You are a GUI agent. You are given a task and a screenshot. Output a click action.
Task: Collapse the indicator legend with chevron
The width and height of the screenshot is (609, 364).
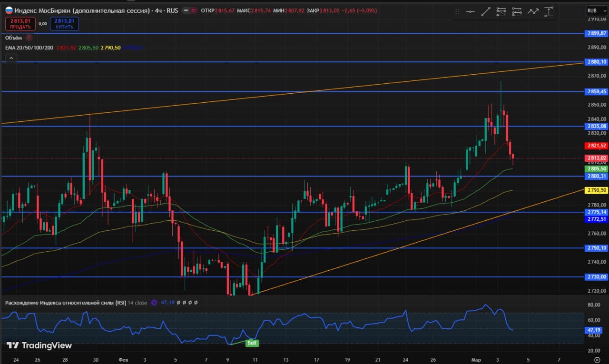coord(11,58)
